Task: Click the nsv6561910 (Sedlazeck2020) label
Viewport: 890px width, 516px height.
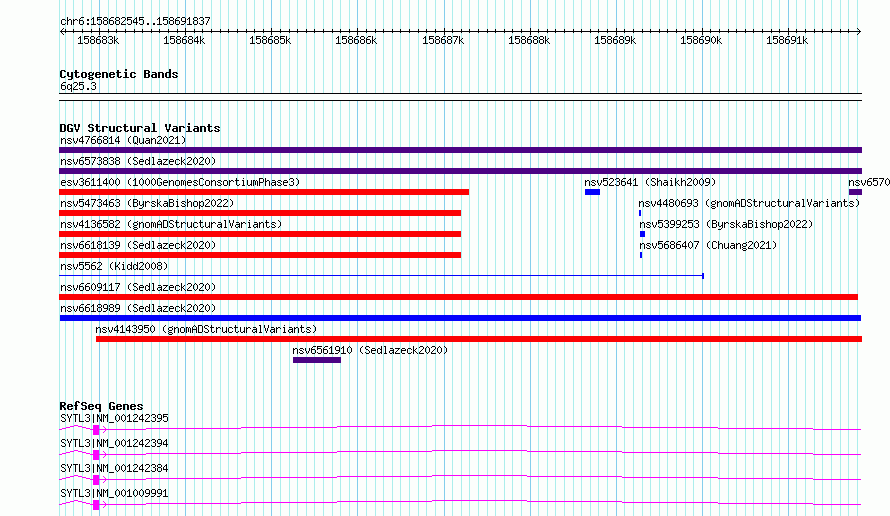Action: 370,350
